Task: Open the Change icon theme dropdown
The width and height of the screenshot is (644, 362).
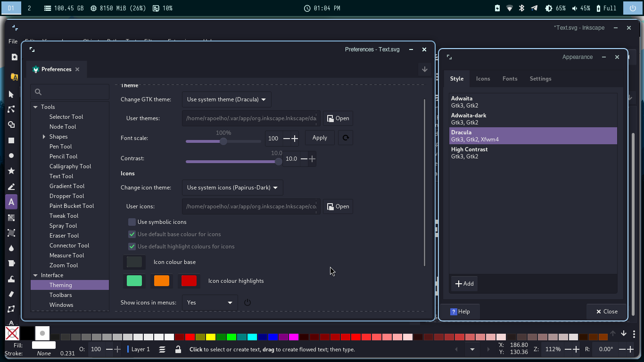Action: click(x=232, y=188)
